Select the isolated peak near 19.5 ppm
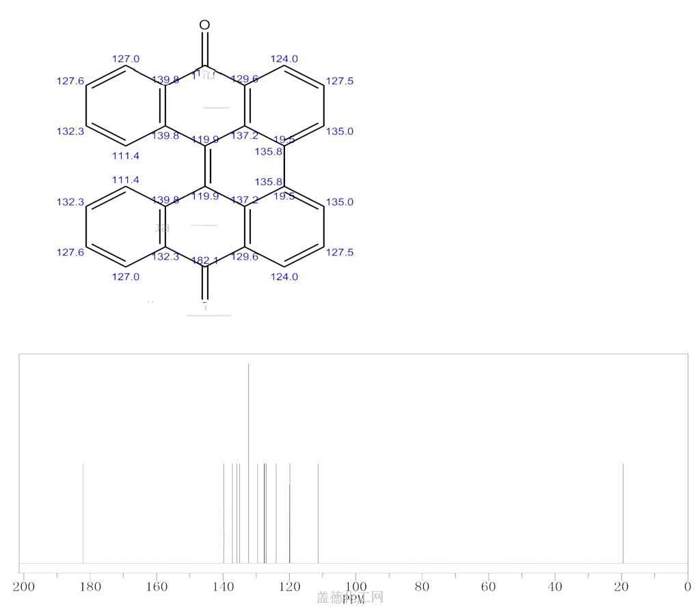This screenshot has height=615, width=700. pyautogui.click(x=623, y=512)
